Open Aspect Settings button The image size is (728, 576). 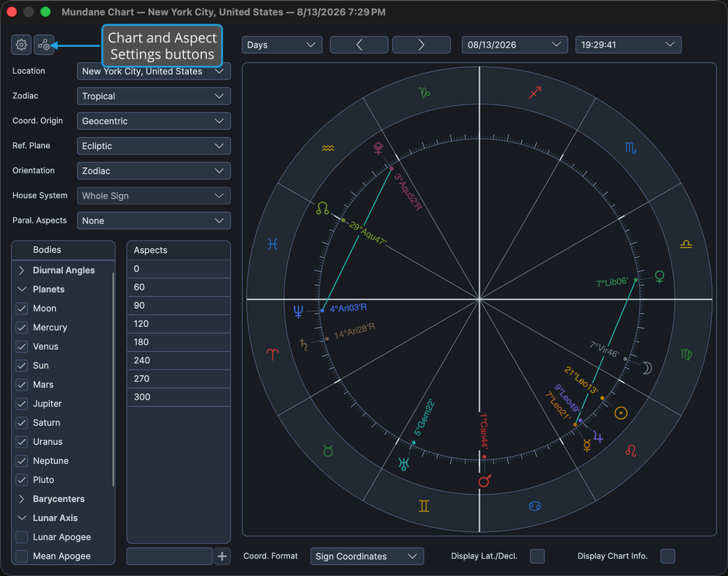(44, 45)
